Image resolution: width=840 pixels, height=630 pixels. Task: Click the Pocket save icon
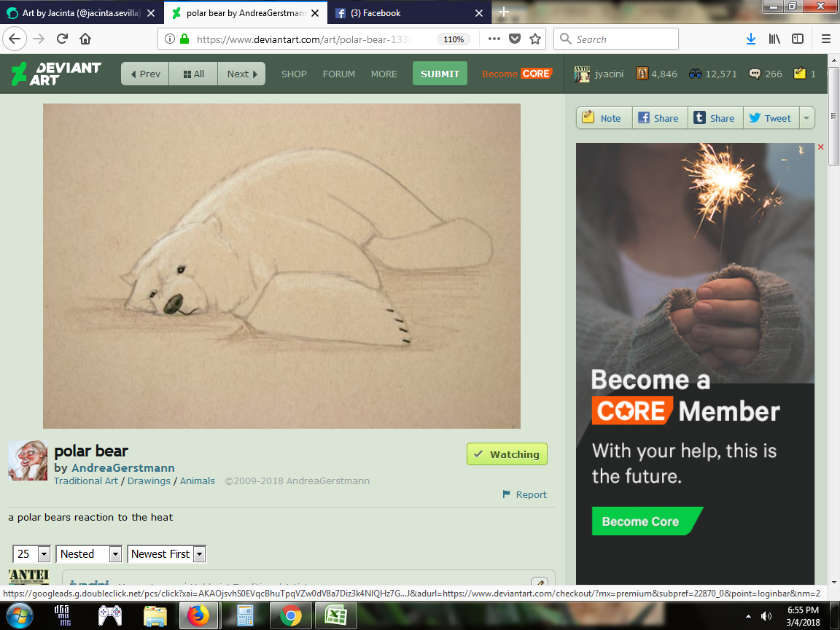tap(515, 39)
